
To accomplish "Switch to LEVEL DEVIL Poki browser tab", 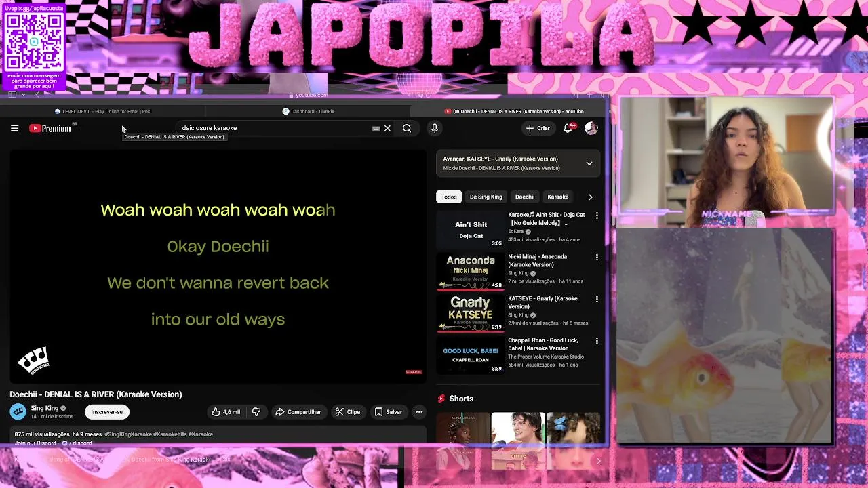I will point(103,111).
